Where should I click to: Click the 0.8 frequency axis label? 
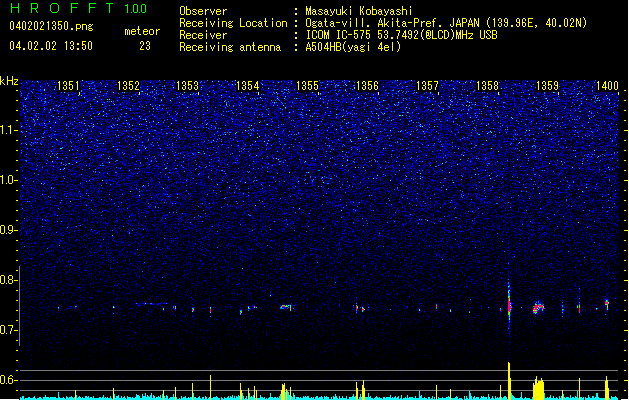click(x=9, y=280)
